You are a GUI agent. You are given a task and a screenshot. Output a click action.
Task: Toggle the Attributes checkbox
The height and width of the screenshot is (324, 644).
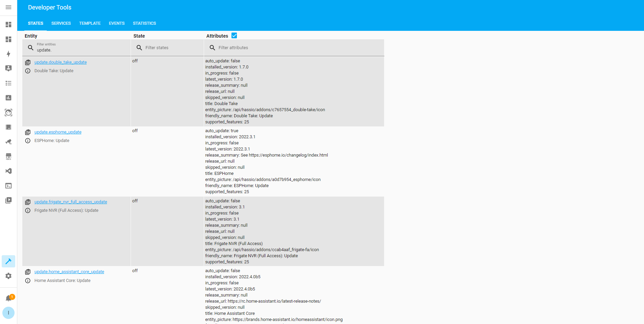pos(234,36)
